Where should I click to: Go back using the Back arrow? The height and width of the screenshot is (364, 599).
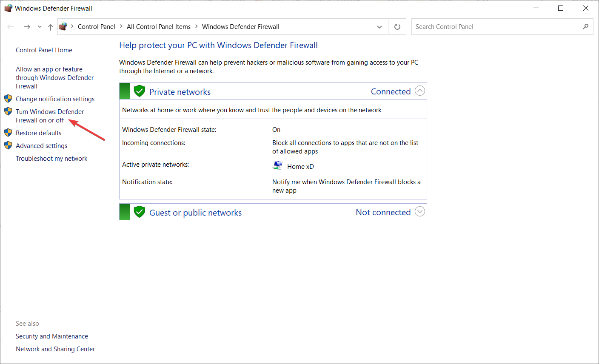coord(11,27)
